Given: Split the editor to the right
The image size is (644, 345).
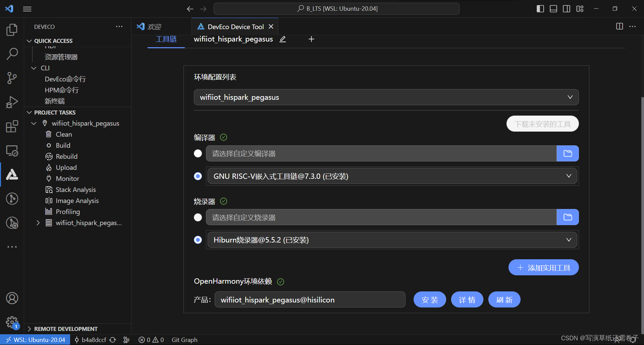Looking at the screenshot, I should coord(620,26).
